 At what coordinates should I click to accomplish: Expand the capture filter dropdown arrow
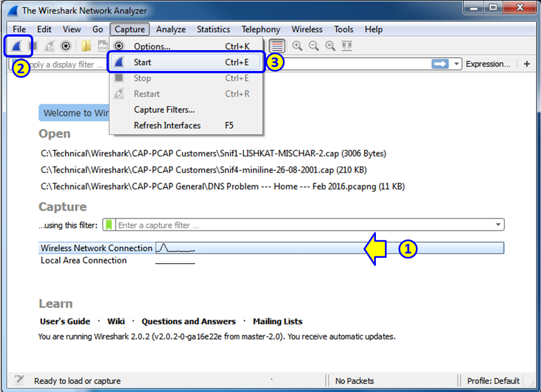coord(498,225)
